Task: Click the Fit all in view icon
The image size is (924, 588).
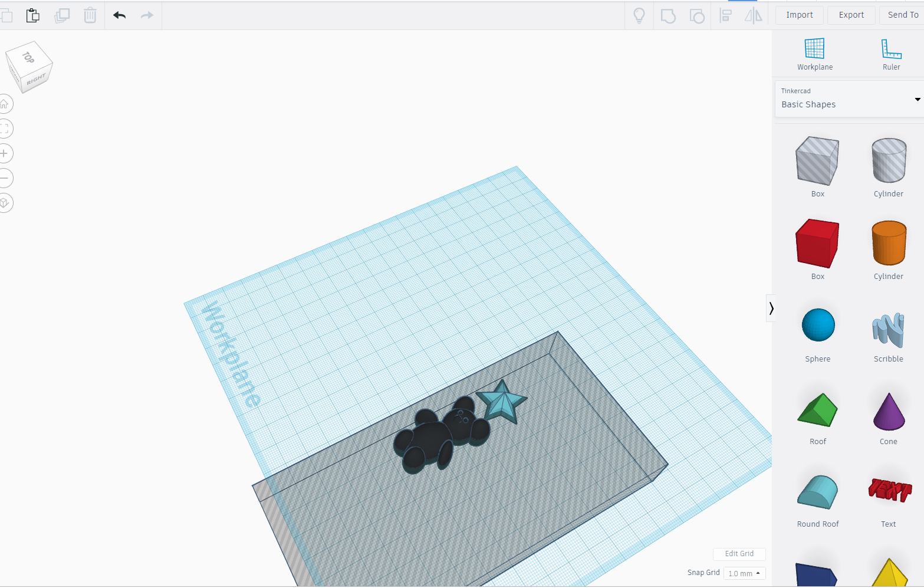Action: [4, 129]
